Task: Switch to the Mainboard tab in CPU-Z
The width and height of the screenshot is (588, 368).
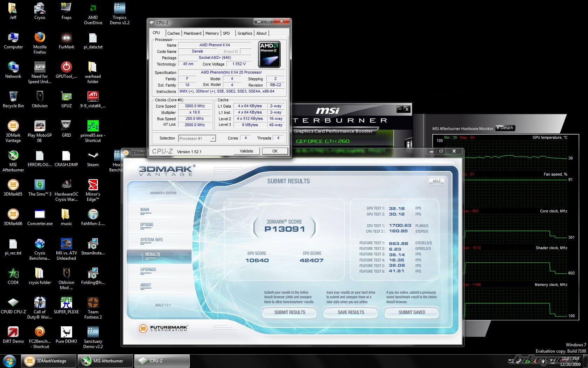Action: [x=192, y=33]
